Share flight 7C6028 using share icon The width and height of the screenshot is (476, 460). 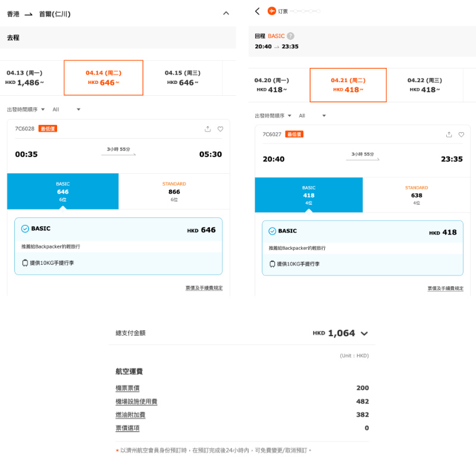tap(207, 129)
